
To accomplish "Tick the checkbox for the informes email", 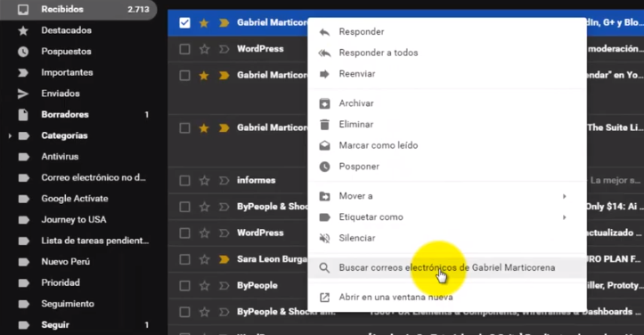I will pos(184,181).
